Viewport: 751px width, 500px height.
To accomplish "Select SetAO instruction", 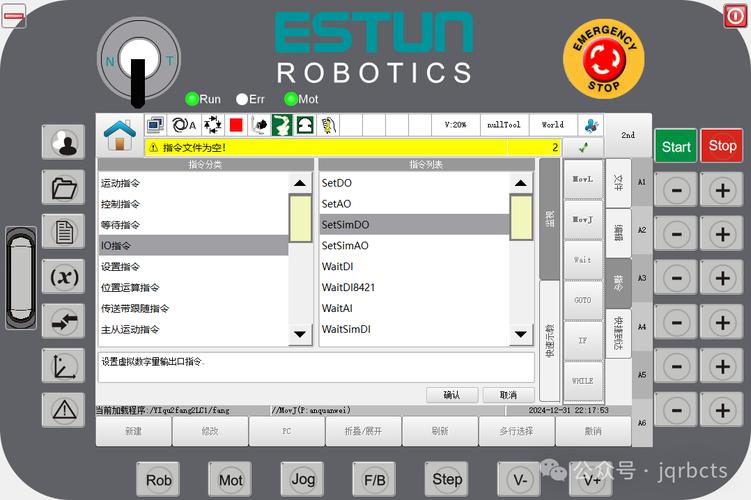I will [414, 204].
